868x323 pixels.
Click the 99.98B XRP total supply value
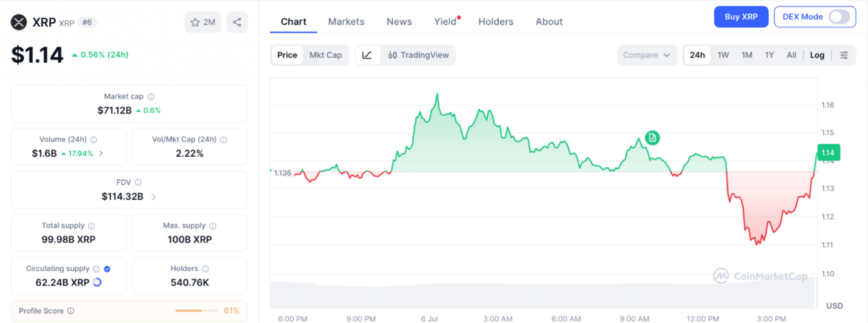pyautogui.click(x=69, y=239)
